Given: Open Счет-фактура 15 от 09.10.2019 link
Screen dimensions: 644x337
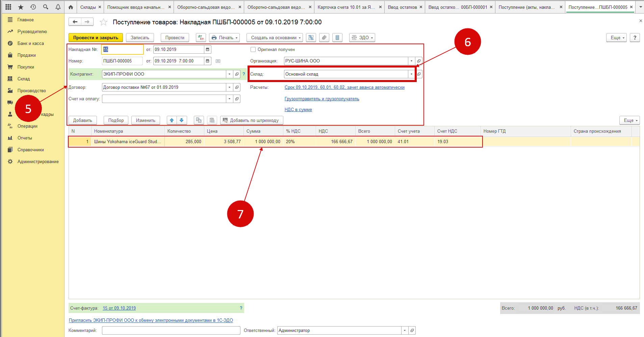Looking at the screenshot, I should [x=119, y=308].
